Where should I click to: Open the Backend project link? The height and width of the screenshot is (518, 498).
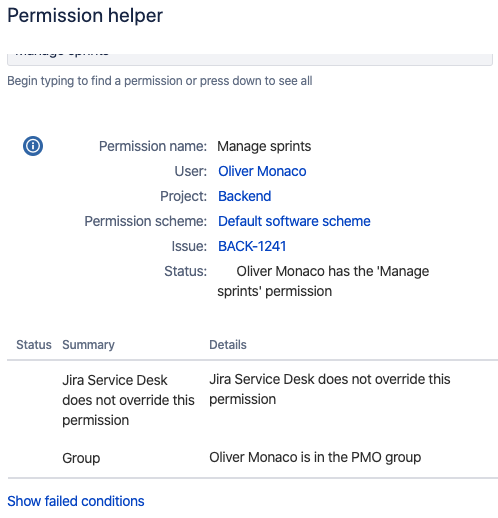pos(244,196)
